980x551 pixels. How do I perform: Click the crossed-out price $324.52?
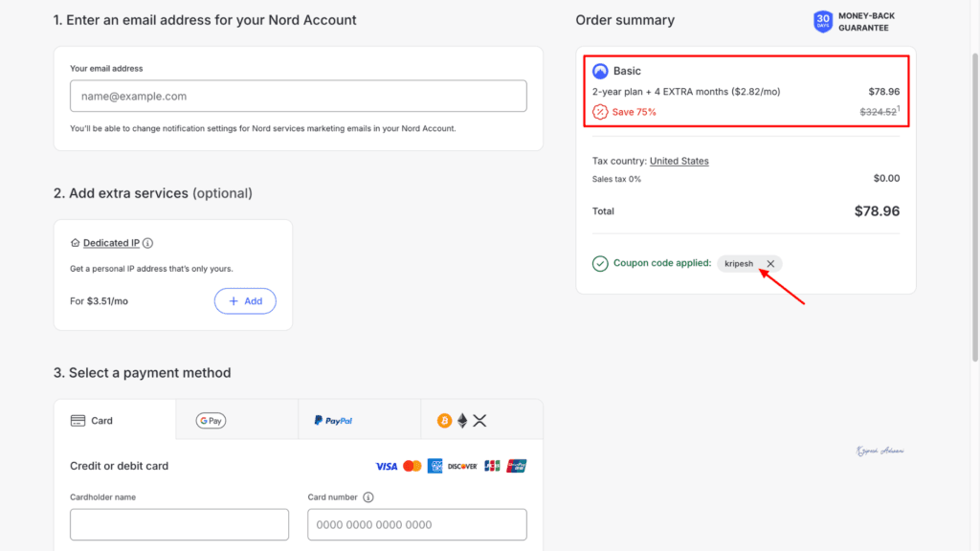coord(879,112)
